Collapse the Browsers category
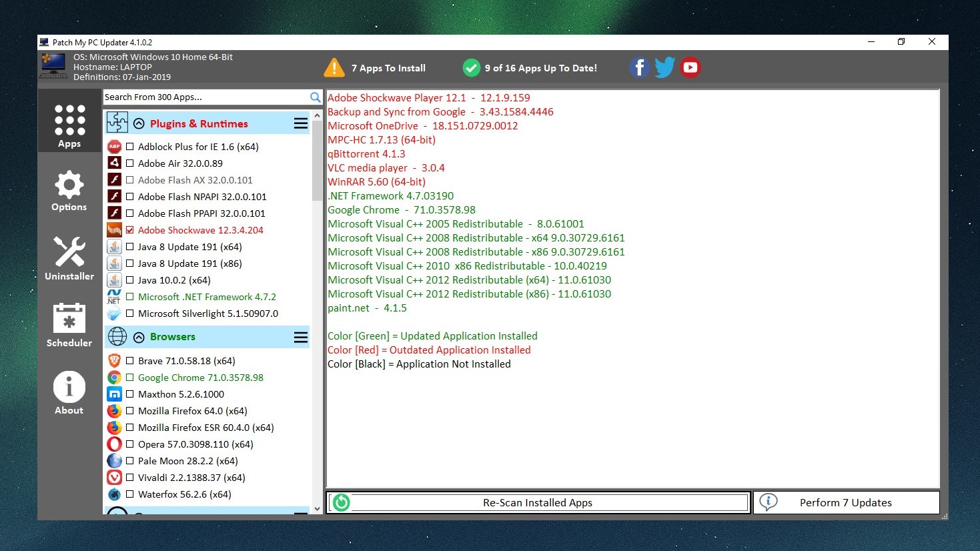Image resolution: width=980 pixels, height=551 pixels. coord(139,337)
